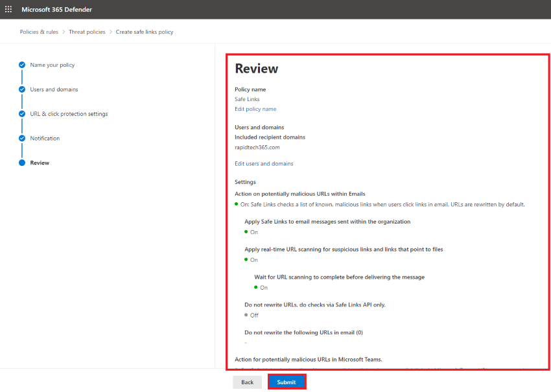Click the Included recipient domains label
The image size is (551, 392).
point(270,137)
